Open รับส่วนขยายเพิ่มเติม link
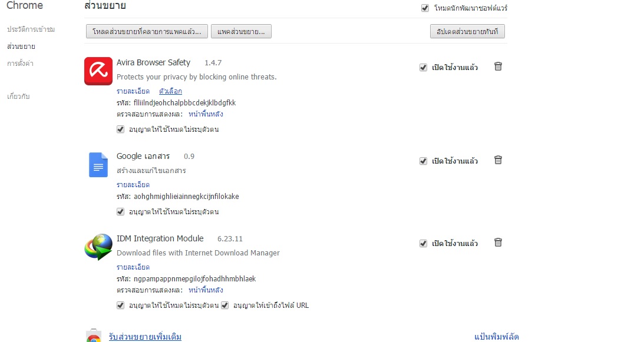 [x=145, y=337]
